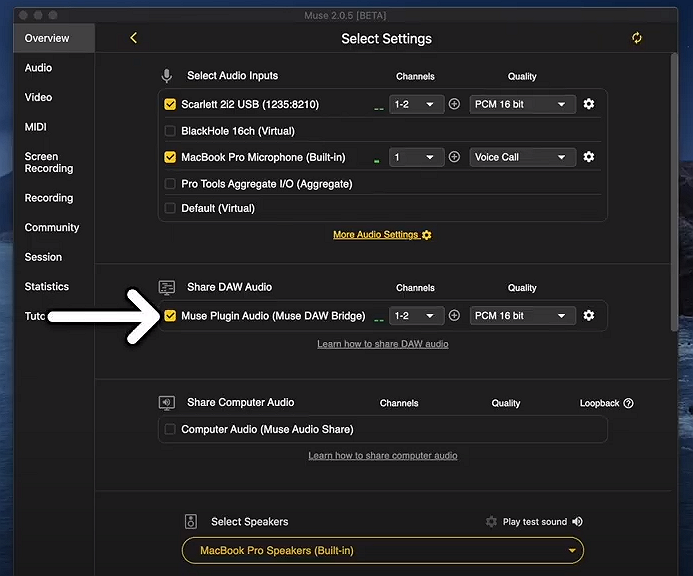This screenshot has height=576, width=693.
Task: Select the Overview sidebar tab
Action: tap(54, 38)
